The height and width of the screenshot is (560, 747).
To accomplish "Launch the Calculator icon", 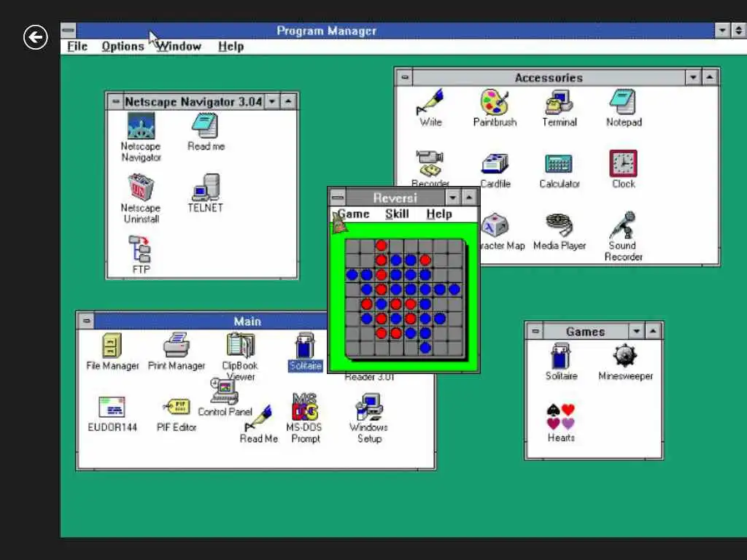I will (559, 164).
